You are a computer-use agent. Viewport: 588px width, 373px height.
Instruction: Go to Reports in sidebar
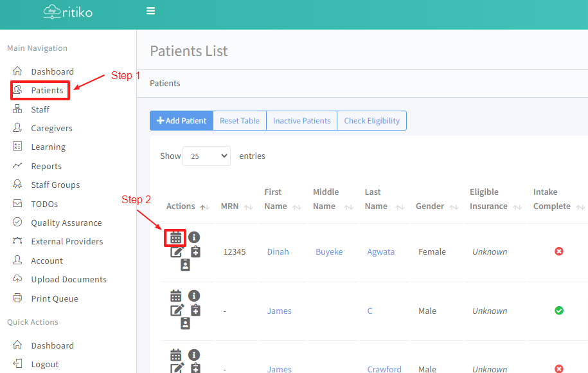(46, 166)
